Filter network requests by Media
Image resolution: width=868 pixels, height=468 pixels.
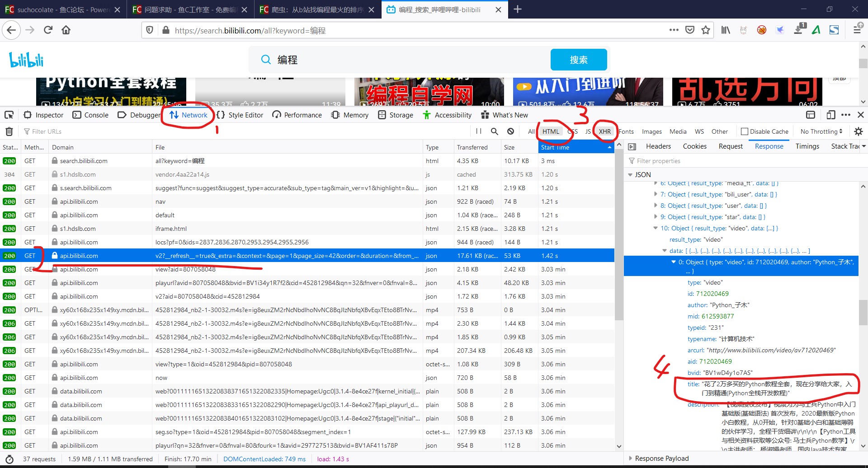click(678, 131)
